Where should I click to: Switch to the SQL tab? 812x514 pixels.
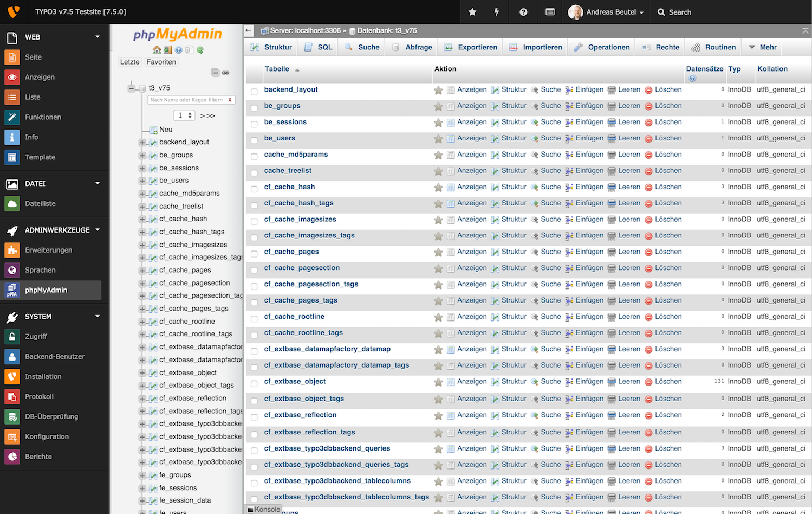tap(319, 47)
